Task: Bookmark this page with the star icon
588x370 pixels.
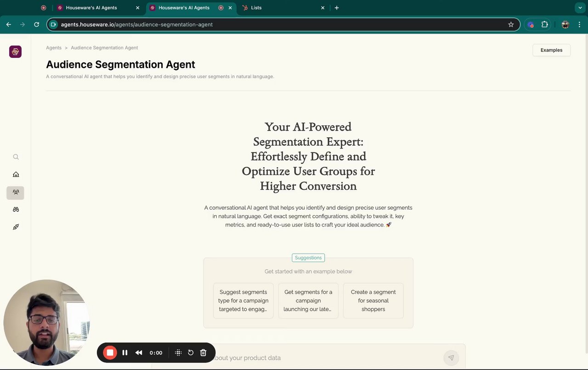Action: 511,24
